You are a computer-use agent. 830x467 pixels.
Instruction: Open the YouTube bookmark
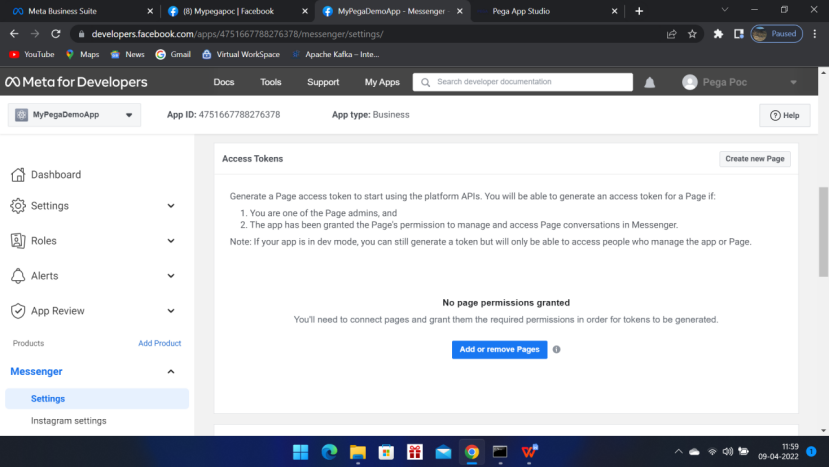32,55
